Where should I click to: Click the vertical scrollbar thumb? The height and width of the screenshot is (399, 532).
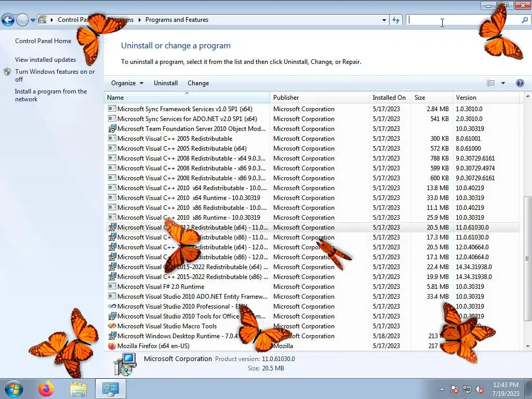pyautogui.click(x=528, y=259)
